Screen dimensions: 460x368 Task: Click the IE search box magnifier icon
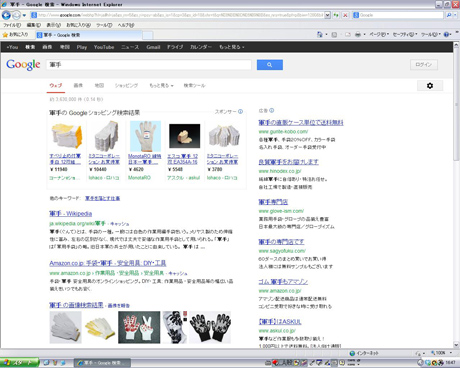[x=449, y=15]
